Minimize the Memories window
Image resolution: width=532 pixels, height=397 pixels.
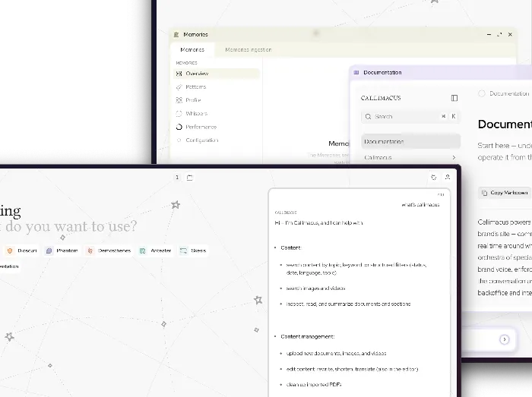pyautogui.click(x=489, y=35)
